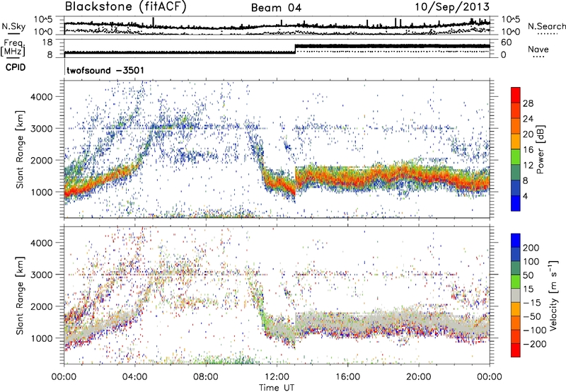This screenshot has width=566, height=392.
Task: Select the "N.Sky" legend label
Action: [13, 26]
